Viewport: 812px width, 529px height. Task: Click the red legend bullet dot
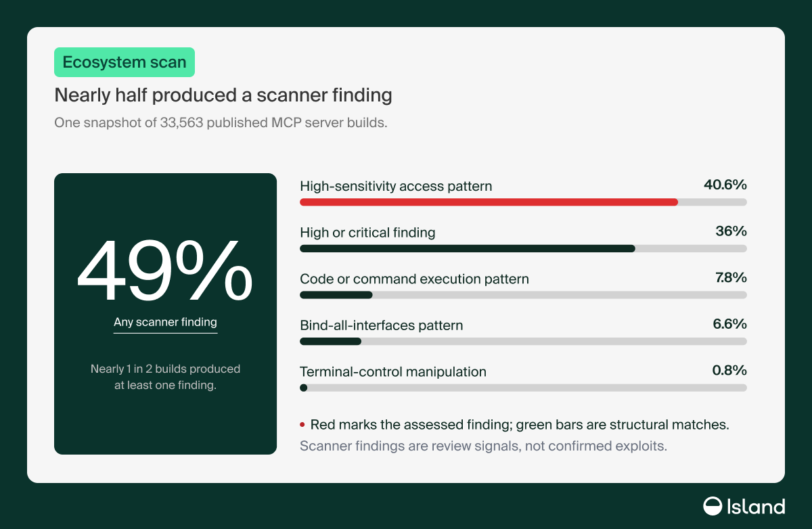pyautogui.click(x=302, y=425)
